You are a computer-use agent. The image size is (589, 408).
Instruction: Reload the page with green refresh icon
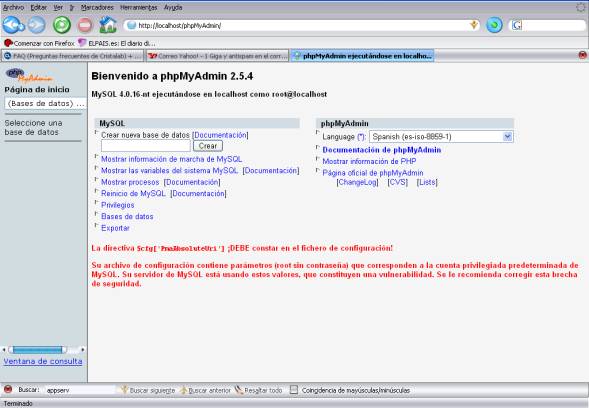click(x=62, y=25)
